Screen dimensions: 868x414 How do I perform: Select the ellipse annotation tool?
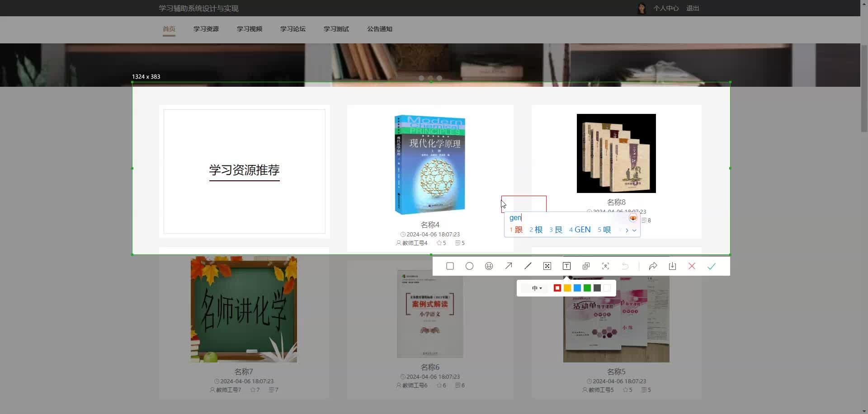coord(469,266)
